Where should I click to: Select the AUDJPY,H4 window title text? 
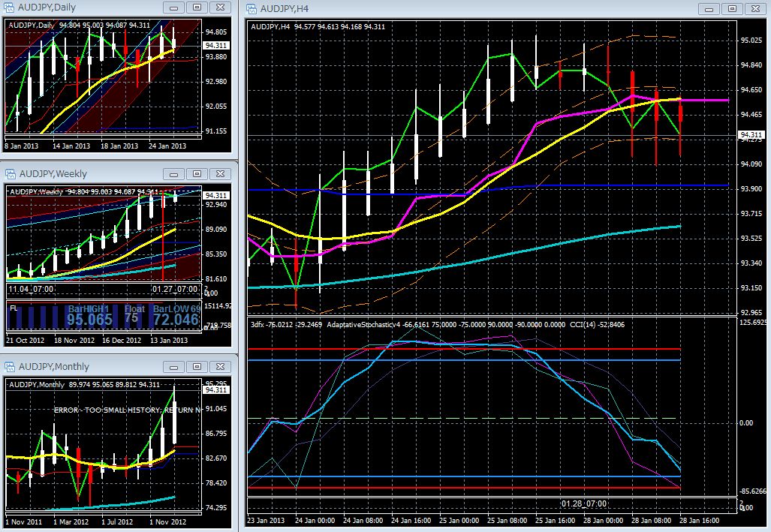click(285, 9)
